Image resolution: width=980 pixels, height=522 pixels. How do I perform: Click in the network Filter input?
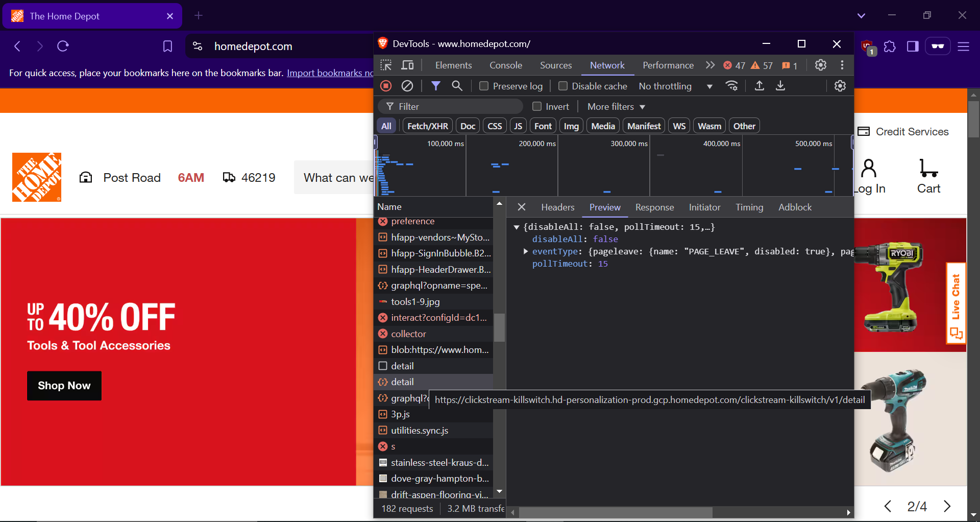pos(451,106)
